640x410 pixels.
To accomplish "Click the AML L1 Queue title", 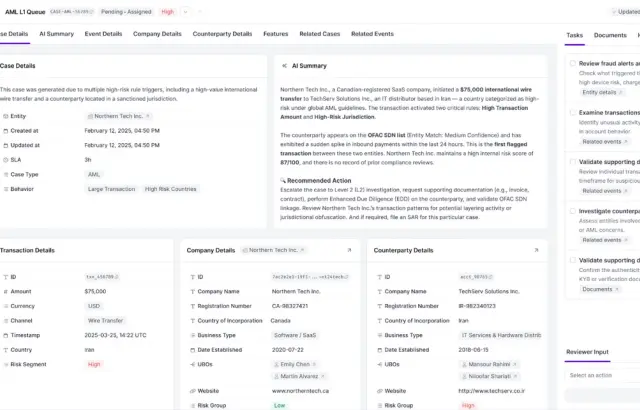I will tap(25, 12).
